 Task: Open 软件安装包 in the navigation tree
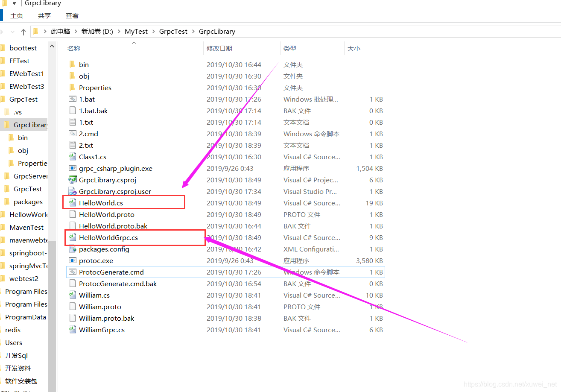pos(21,381)
